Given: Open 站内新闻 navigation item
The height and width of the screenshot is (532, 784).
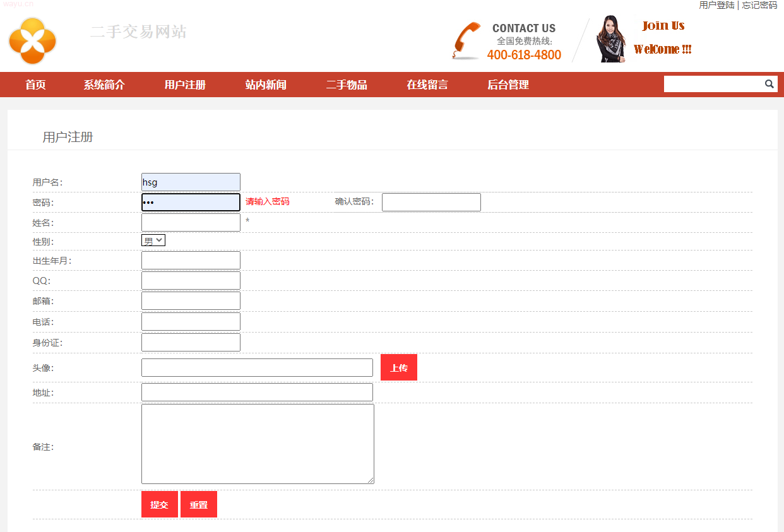Looking at the screenshot, I should tap(266, 85).
